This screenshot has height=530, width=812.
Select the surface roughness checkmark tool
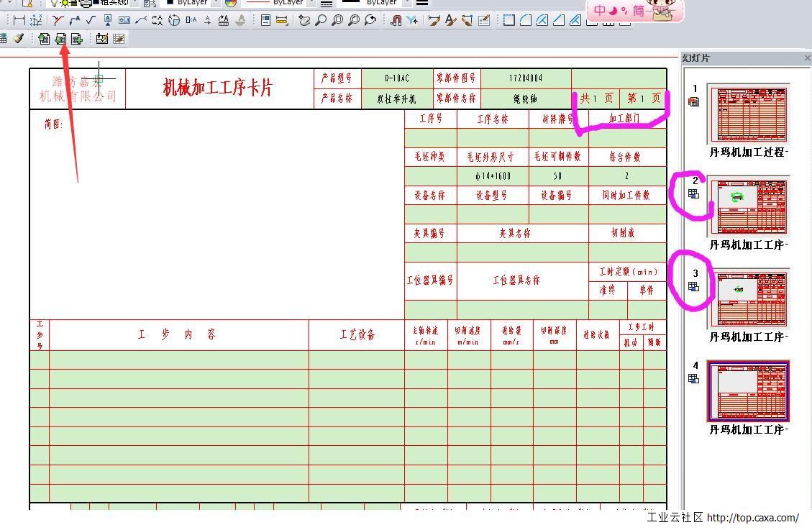click(x=91, y=20)
